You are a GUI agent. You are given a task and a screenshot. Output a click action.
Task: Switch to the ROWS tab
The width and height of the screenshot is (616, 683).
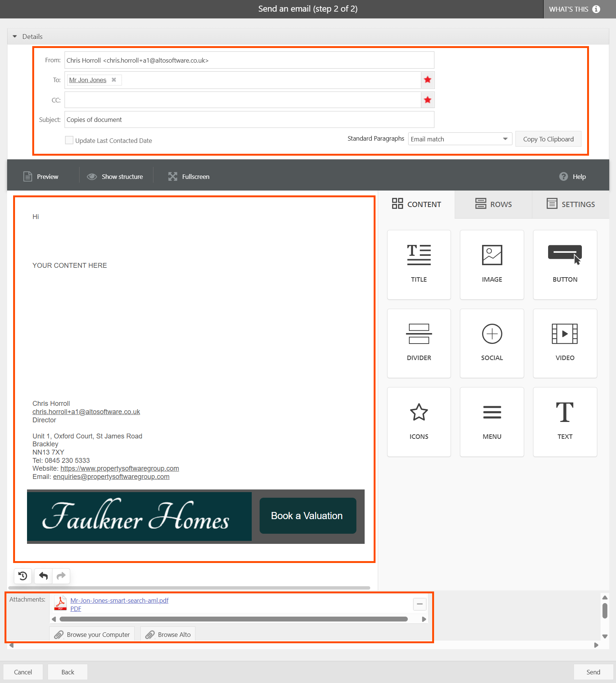click(493, 204)
